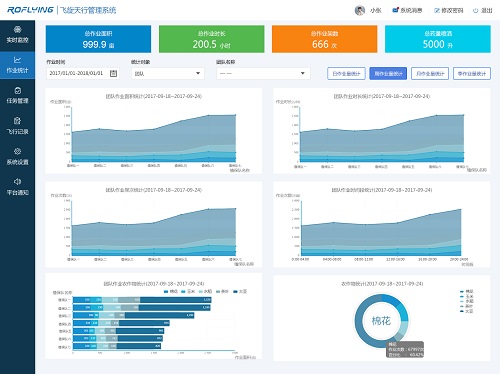Toggle 水稻 in donut chart legend

tap(467, 301)
